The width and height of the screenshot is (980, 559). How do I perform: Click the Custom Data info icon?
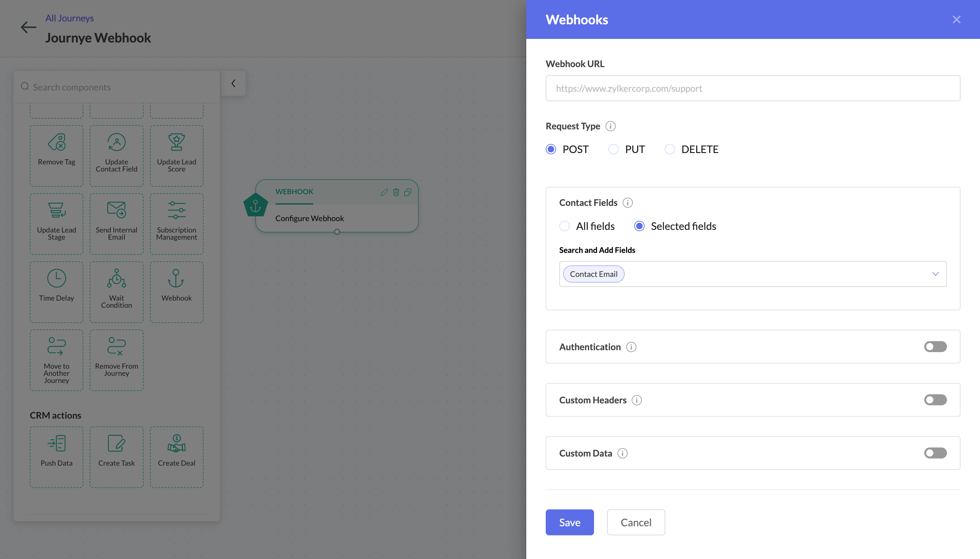point(622,453)
